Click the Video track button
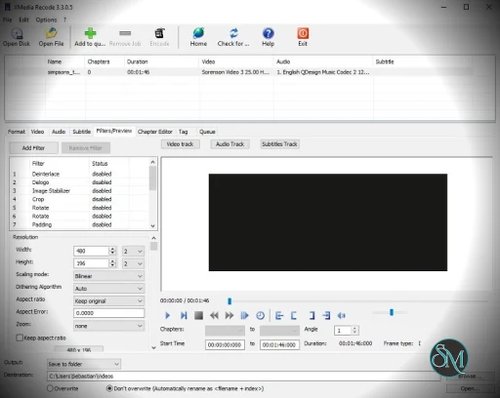The image size is (500, 398). pyautogui.click(x=180, y=144)
